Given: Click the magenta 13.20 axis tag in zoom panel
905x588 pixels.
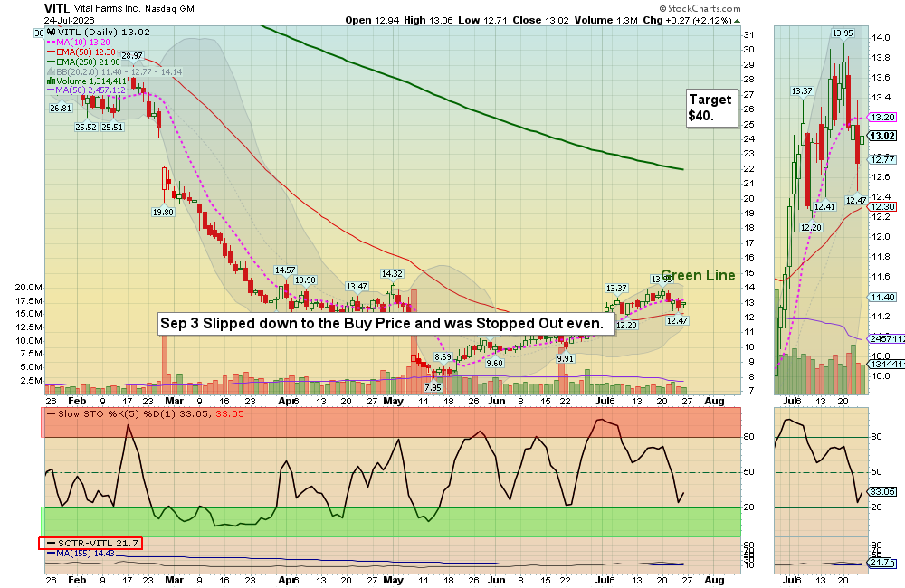Looking at the screenshot, I should (882, 117).
